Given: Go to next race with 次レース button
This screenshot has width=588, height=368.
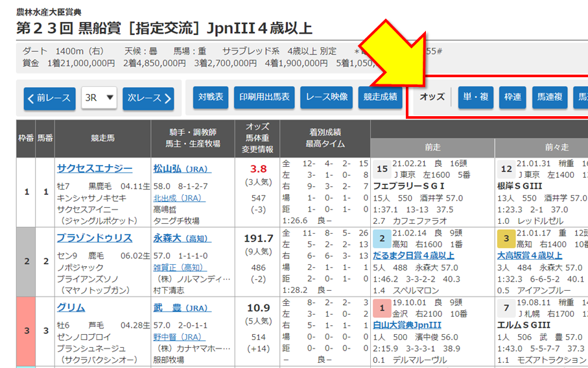Looking at the screenshot, I should pos(148,98).
